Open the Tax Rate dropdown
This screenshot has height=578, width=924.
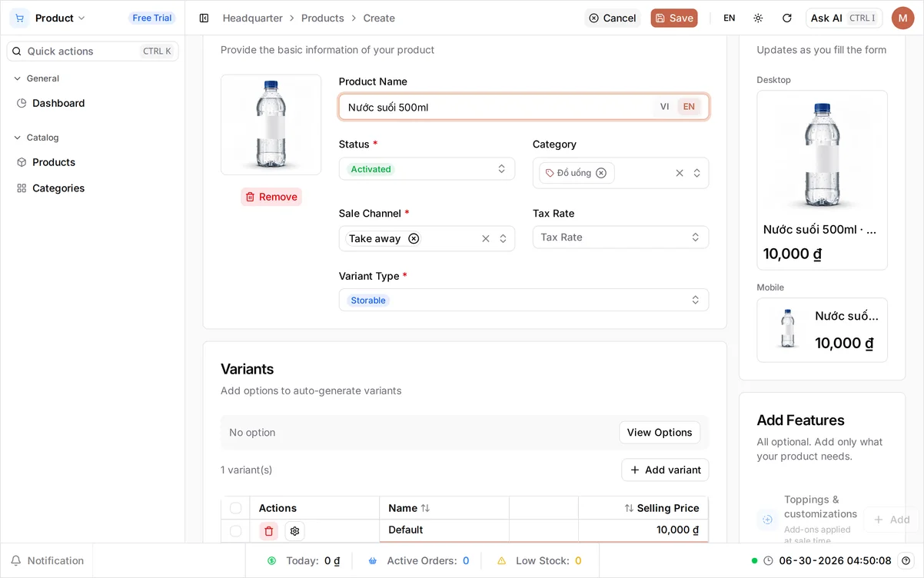tap(620, 238)
